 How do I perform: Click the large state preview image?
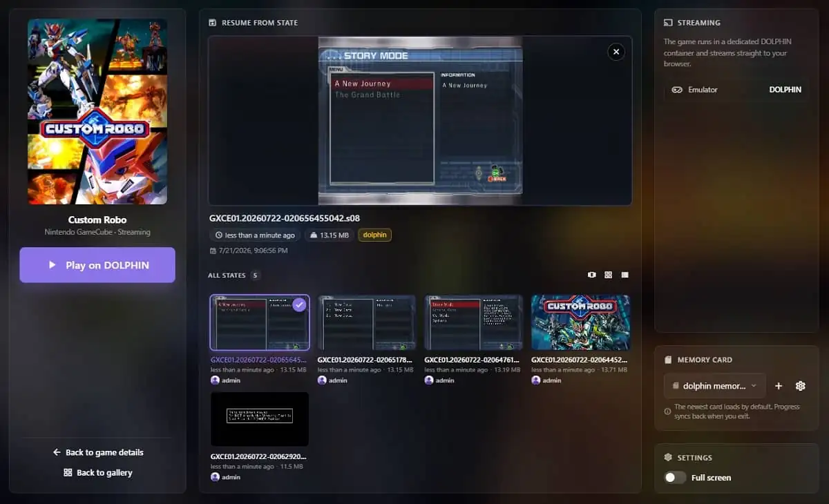pyautogui.click(x=420, y=121)
